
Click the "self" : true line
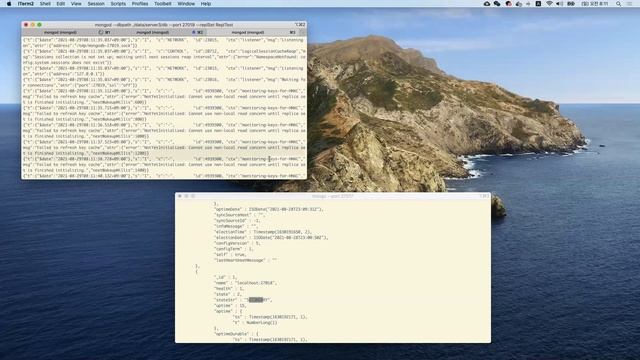230,254
